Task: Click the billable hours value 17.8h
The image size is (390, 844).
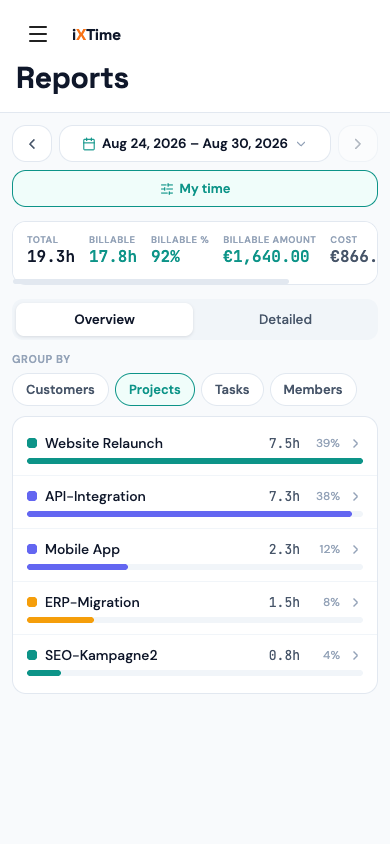Action: click(112, 257)
